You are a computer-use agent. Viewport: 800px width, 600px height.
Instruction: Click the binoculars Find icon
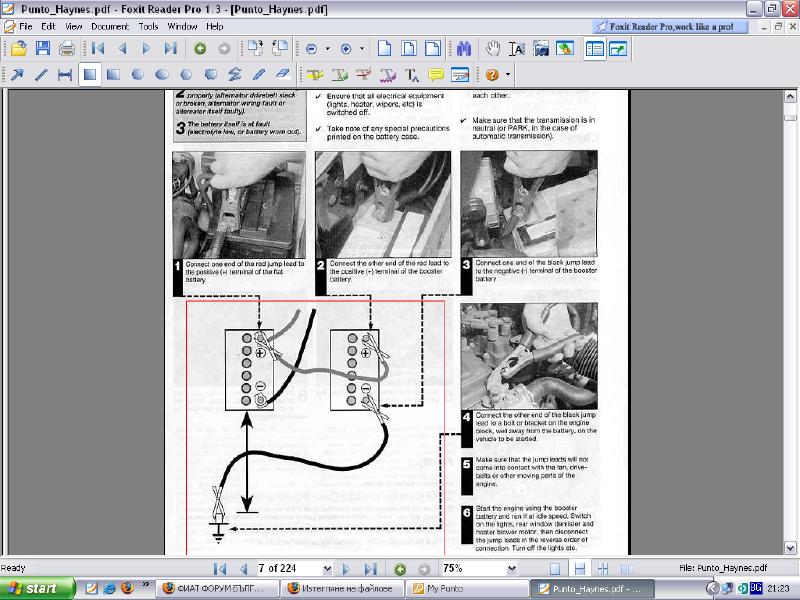[x=463, y=48]
